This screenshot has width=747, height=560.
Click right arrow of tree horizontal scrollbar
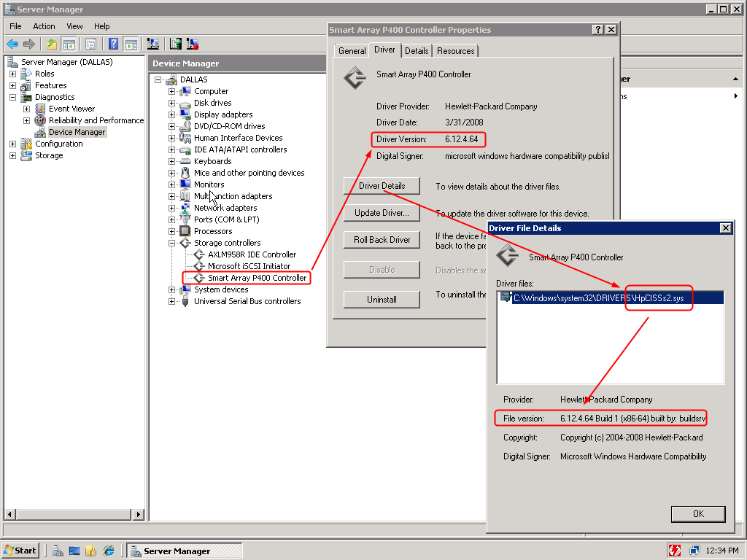pyautogui.click(x=139, y=514)
